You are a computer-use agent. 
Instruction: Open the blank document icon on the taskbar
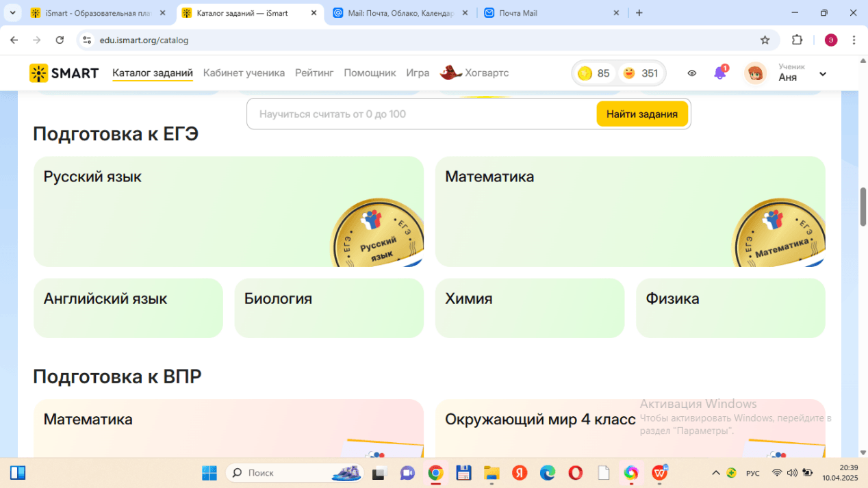click(604, 473)
